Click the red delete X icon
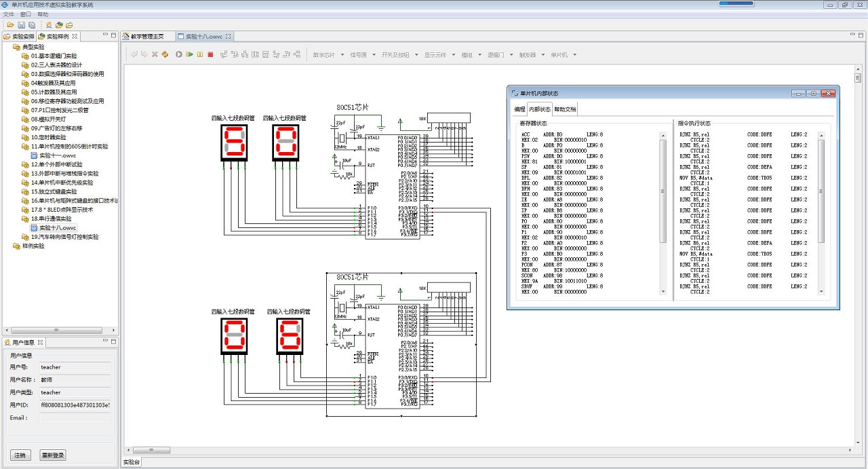The width and height of the screenshot is (868, 469). [155, 54]
